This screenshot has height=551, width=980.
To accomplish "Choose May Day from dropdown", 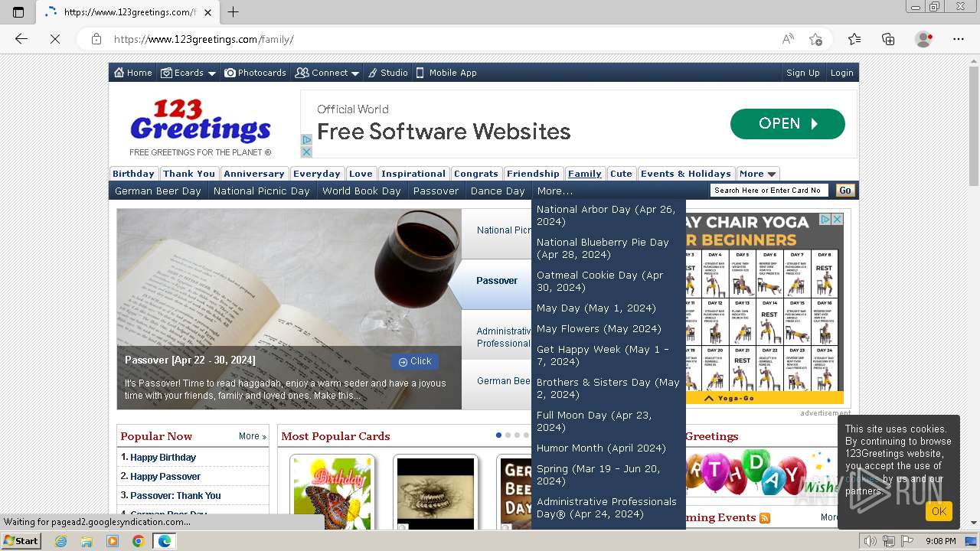I will coord(608,308).
